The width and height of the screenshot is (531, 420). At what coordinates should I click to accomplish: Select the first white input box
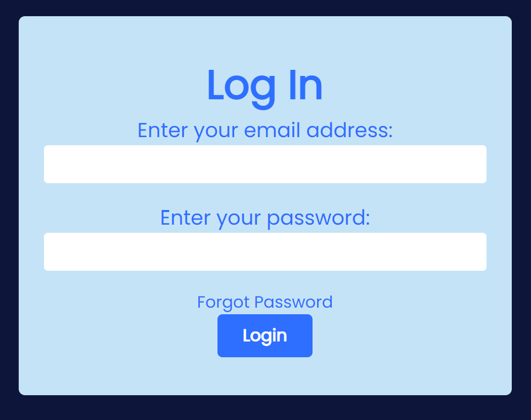click(265, 164)
